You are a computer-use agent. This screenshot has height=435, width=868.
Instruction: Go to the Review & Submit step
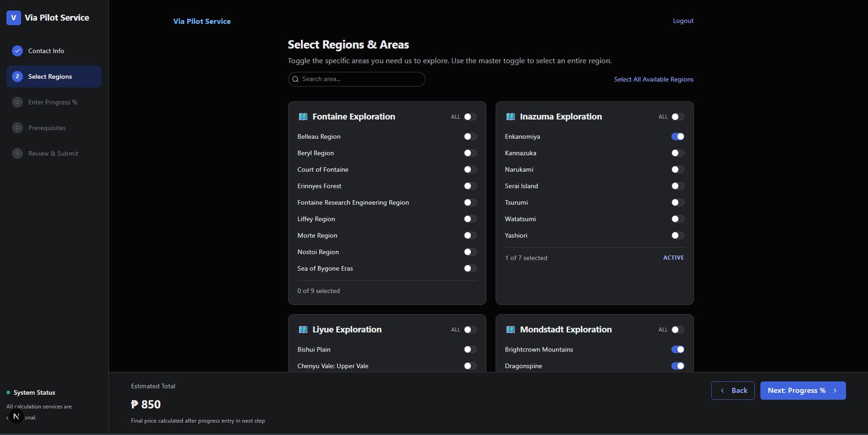pyautogui.click(x=53, y=153)
